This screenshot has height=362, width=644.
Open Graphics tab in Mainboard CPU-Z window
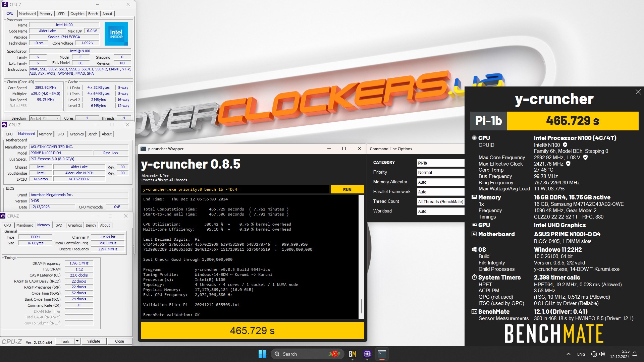[x=76, y=134]
